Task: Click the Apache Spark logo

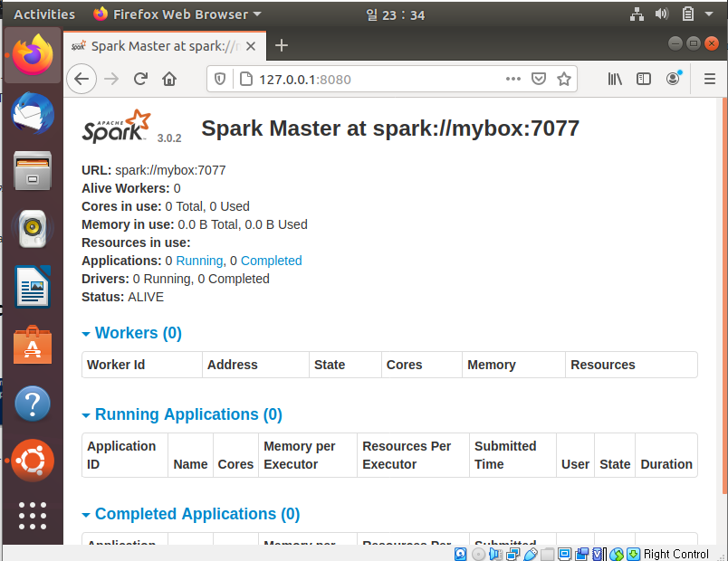Action: (117, 126)
